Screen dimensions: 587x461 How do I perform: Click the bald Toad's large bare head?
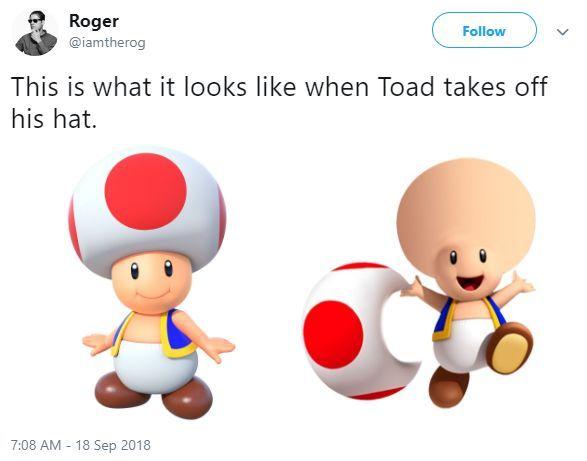(x=466, y=208)
